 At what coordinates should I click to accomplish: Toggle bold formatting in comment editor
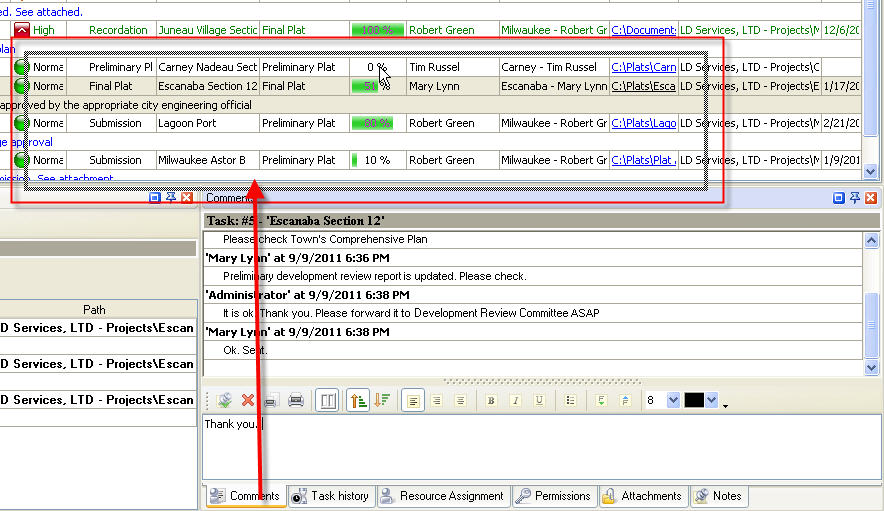491,400
